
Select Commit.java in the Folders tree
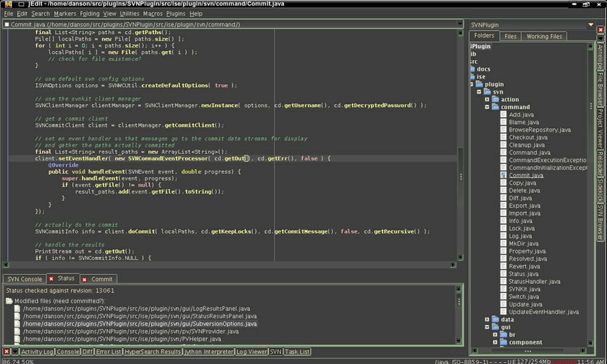[526, 175]
